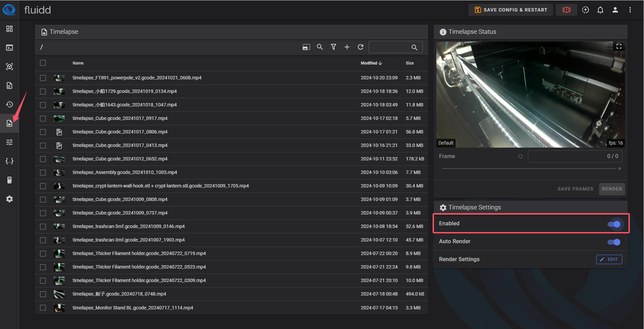Click the filter funnel icon
Image resolution: width=644 pixels, height=329 pixels.
click(x=333, y=47)
